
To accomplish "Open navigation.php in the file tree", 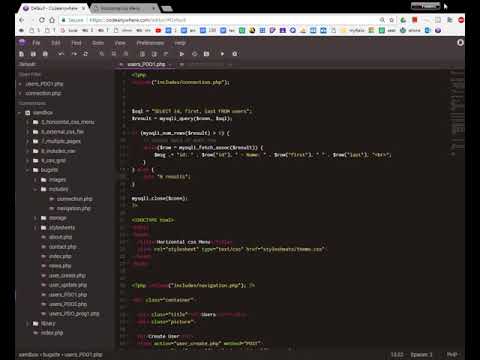I will pyautogui.click(x=74, y=209).
